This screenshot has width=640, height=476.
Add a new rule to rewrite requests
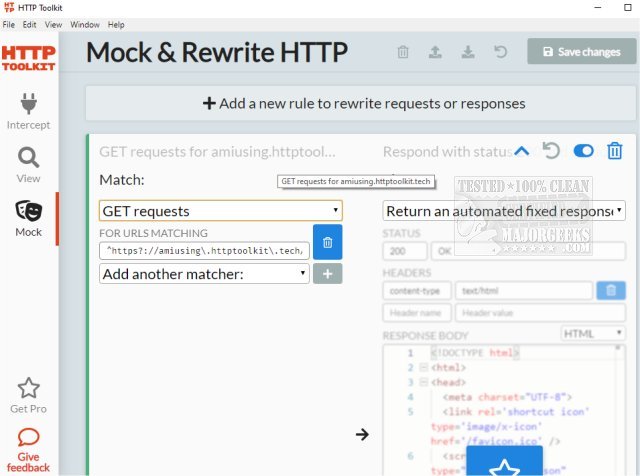tap(364, 103)
